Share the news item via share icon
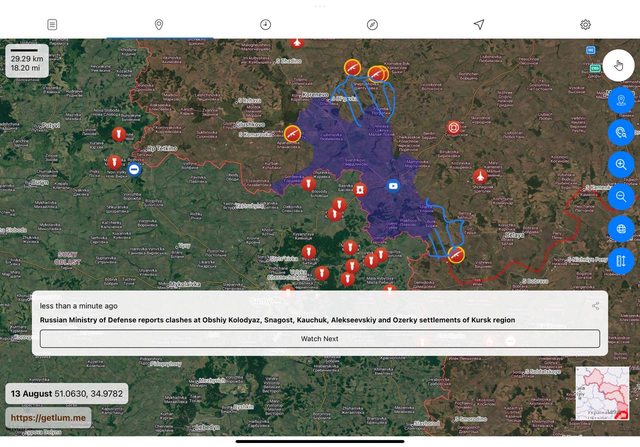This screenshot has height=447, width=640. click(596, 306)
